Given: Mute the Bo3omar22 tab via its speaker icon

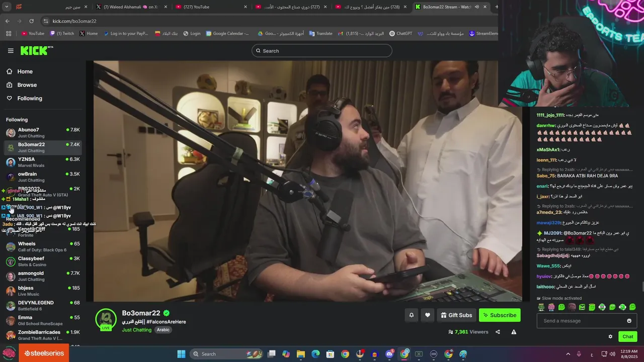Looking at the screenshot, I should [476, 7].
